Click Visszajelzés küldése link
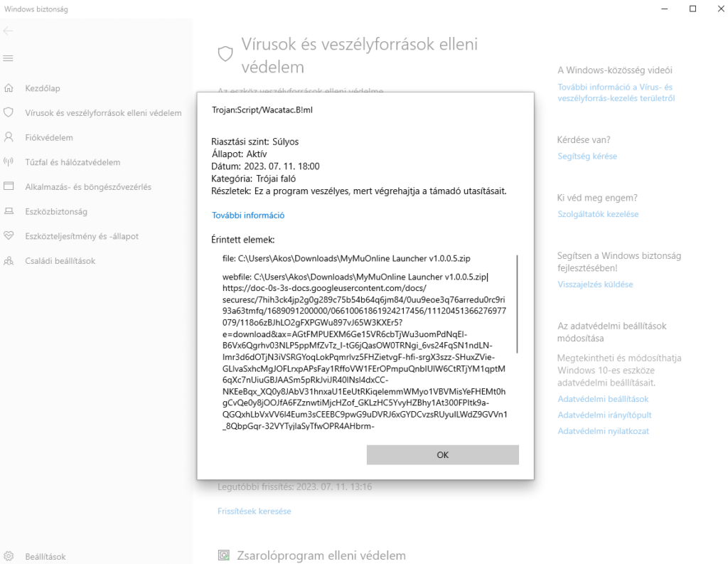 coord(595,284)
